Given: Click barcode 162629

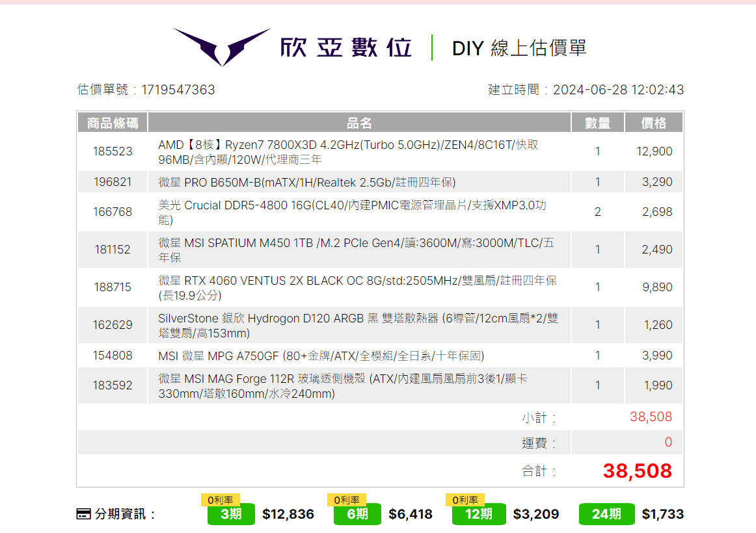Looking at the screenshot, I should tap(113, 324).
